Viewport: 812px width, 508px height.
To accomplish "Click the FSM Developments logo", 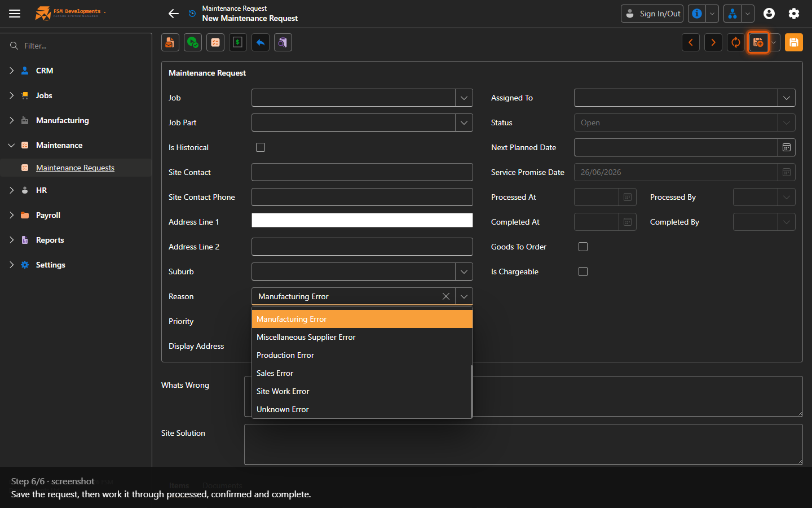I will point(70,13).
